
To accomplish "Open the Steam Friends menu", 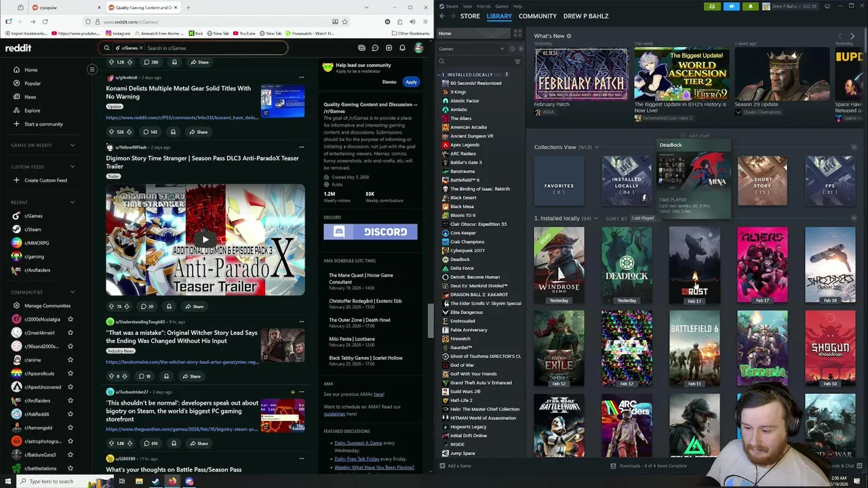I will pos(484,6).
